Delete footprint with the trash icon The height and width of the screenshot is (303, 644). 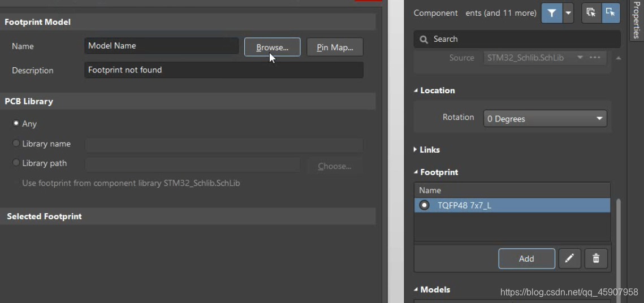[x=596, y=259]
